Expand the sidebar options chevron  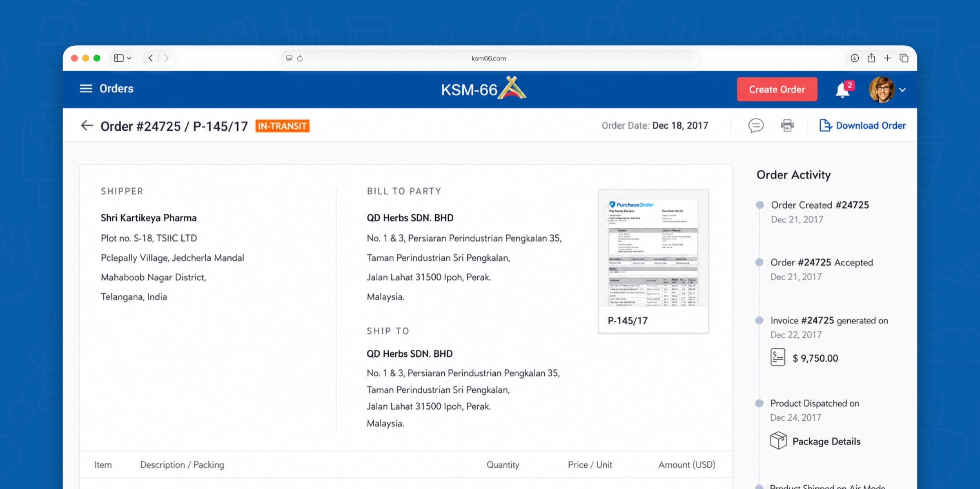coord(129,58)
